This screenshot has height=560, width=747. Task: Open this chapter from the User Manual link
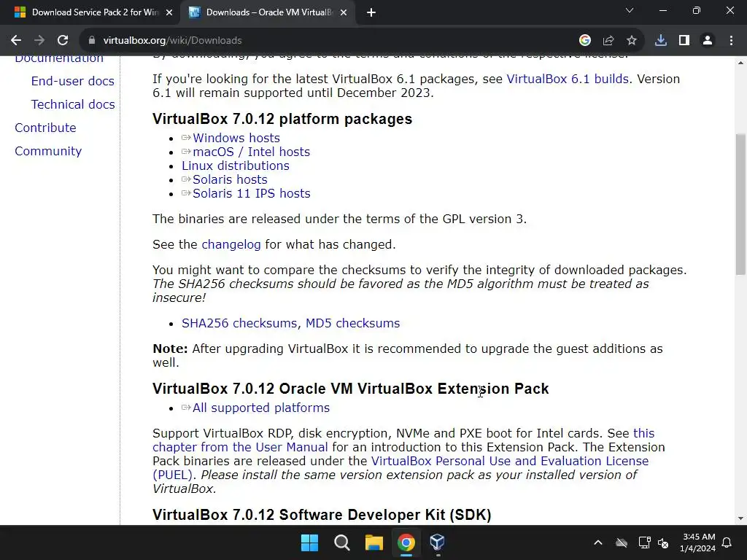pos(240,447)
